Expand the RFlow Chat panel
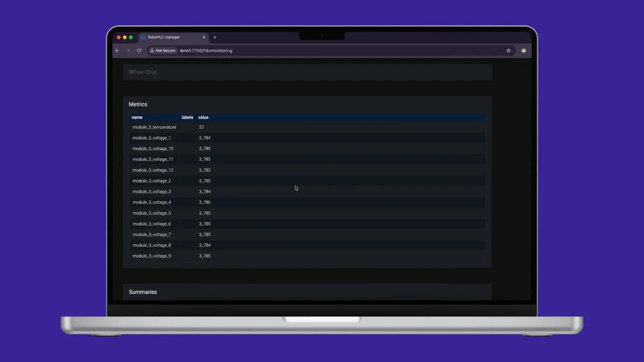 click(142, 72)
